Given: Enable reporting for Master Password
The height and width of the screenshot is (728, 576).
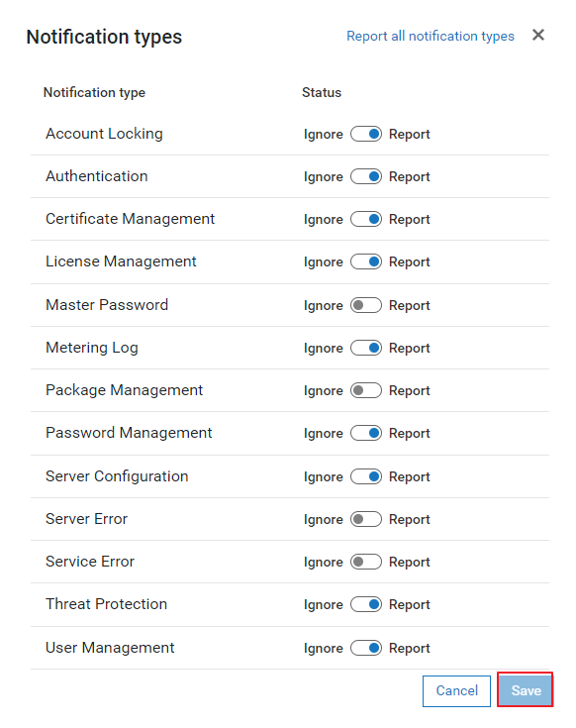Looking at the screenshot, I should click(366, 305).
